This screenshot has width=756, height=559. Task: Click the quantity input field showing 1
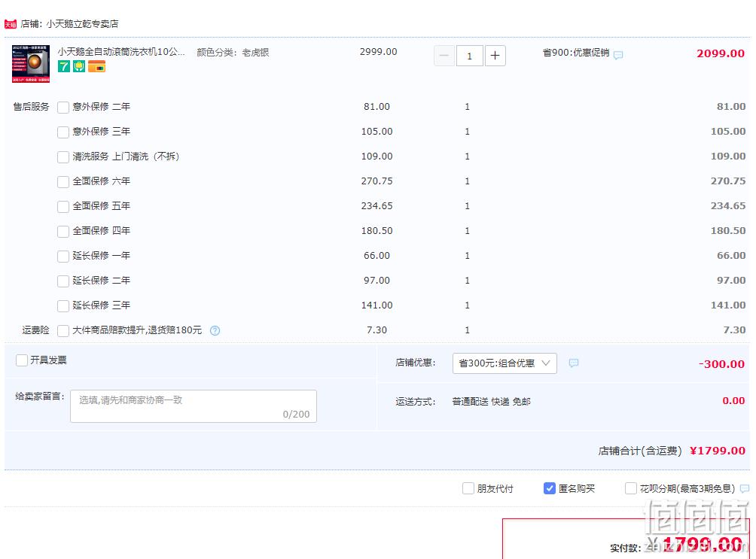[470, 56]
